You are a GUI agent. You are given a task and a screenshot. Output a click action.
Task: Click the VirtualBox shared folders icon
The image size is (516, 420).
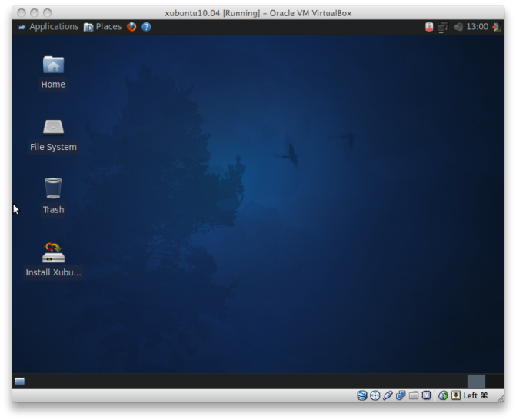pos(414,395)
